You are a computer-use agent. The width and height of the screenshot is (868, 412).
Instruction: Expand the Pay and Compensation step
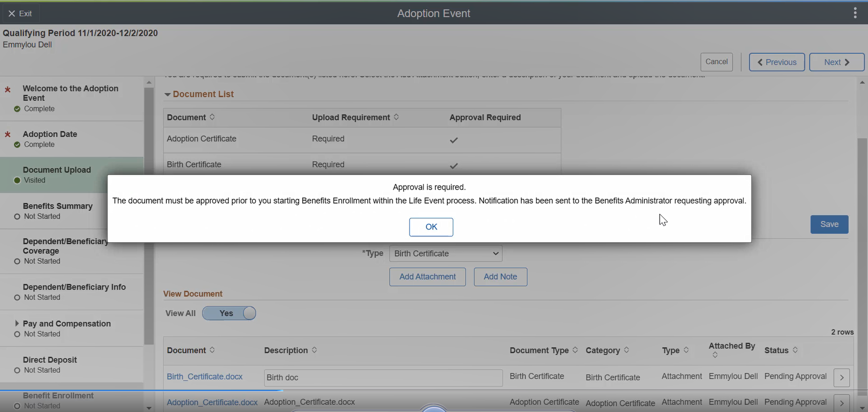(x=17, y=323)
